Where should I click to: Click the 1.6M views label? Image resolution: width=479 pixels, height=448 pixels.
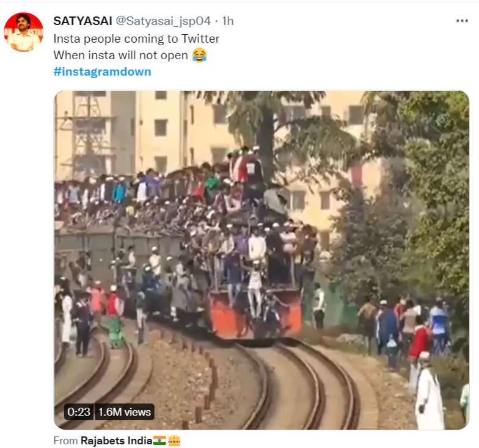tap(125, 412)
